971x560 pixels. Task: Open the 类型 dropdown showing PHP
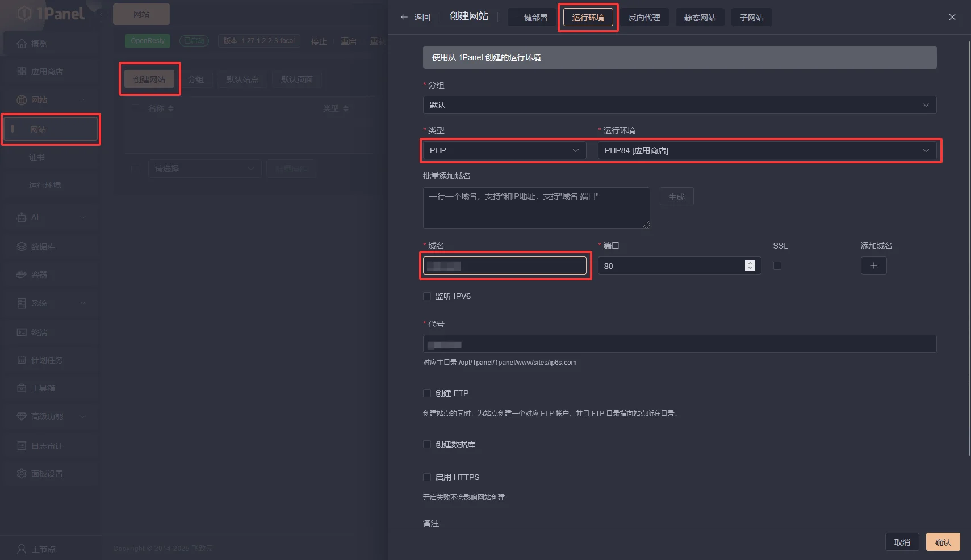click(x=504, y=150)
